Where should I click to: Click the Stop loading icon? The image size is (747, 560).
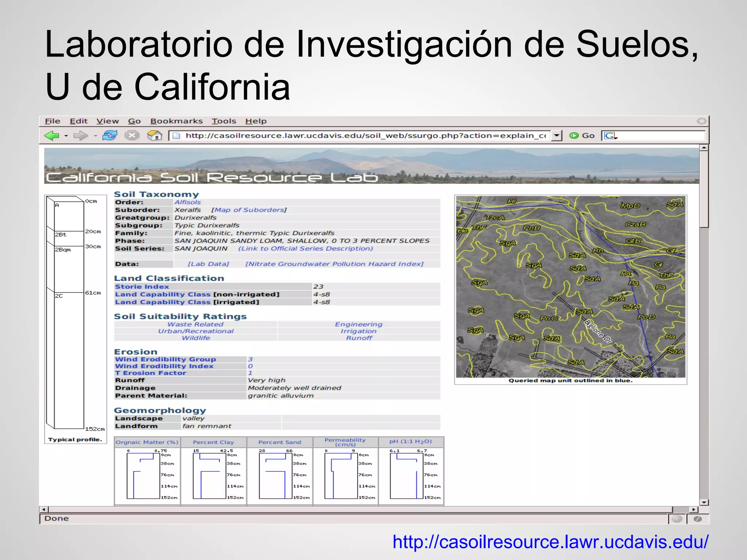click(x=132, y=136)
